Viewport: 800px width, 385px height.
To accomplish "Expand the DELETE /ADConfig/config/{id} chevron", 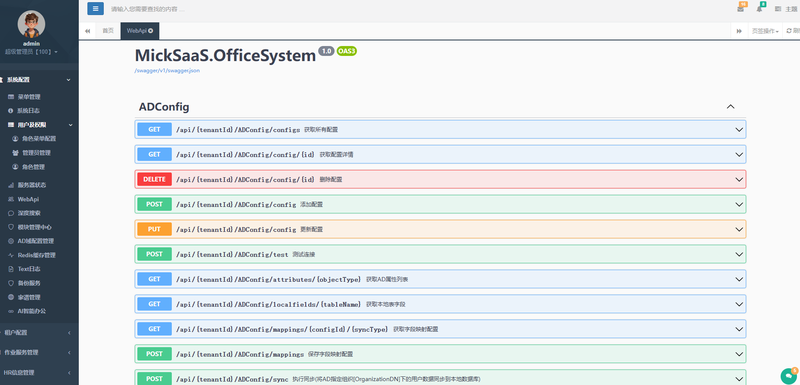I will coord(739,179).
